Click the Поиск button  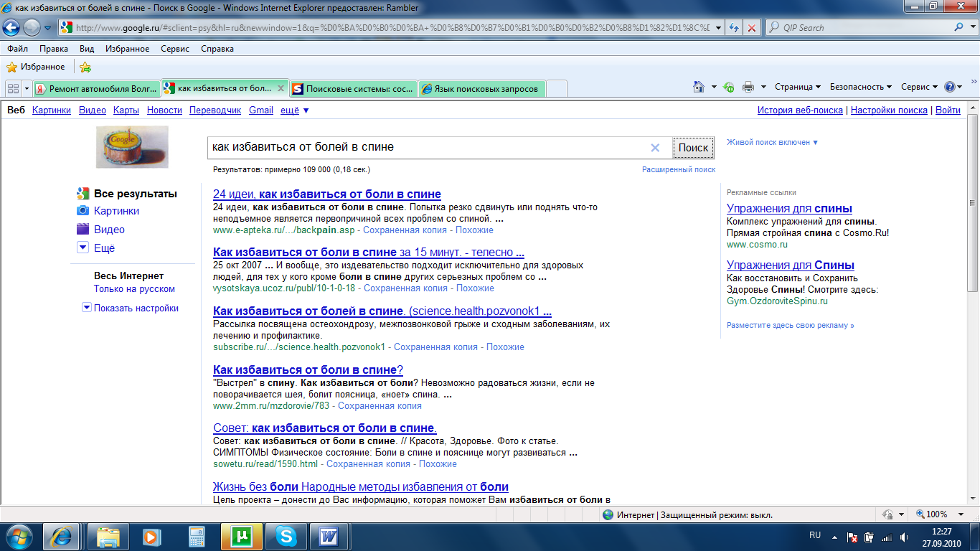pos(693,148)
